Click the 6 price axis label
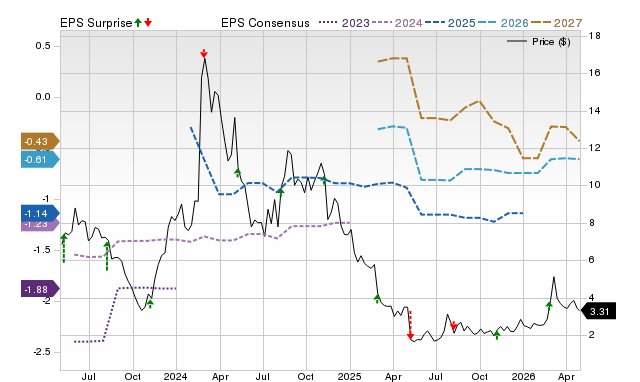 pos(592,260)
